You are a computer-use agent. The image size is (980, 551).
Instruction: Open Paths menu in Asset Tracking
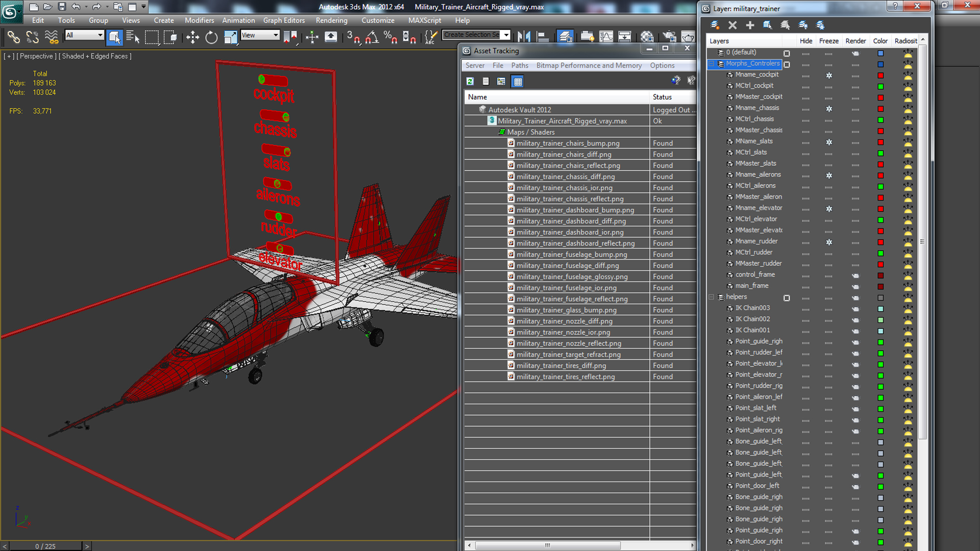(520, 65)
